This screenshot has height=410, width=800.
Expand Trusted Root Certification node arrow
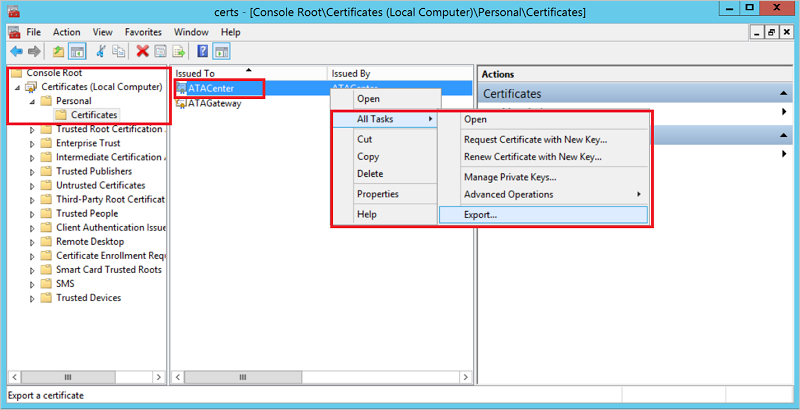point(32,130)
